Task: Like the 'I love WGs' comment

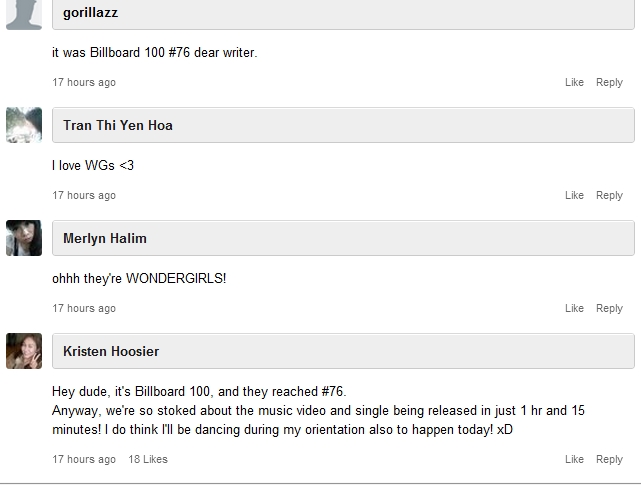Action: (x=574, y=195)
